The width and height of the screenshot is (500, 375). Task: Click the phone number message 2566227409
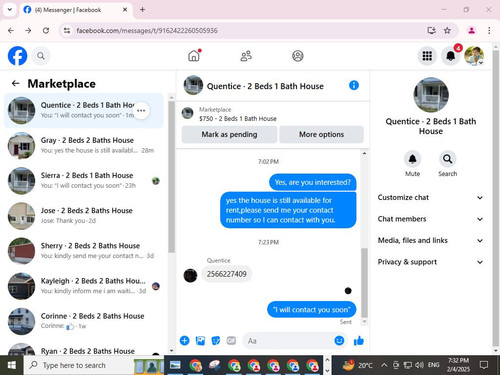pyautogui.click(x=227, y=274)
